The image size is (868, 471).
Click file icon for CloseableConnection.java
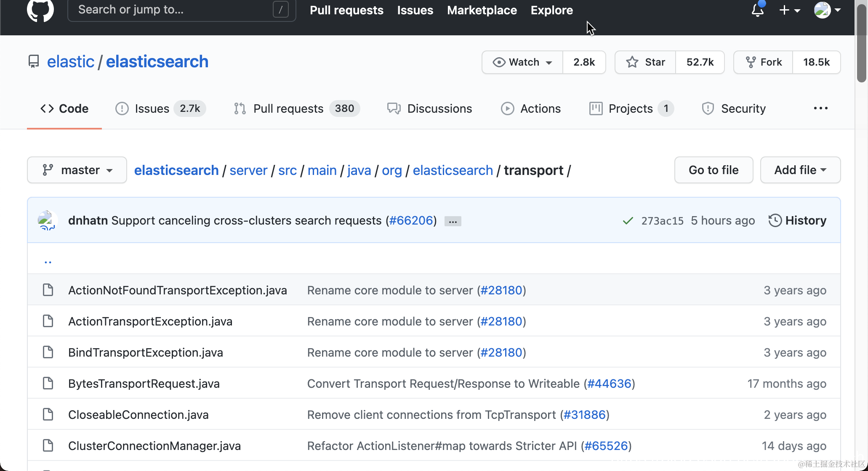48,414
